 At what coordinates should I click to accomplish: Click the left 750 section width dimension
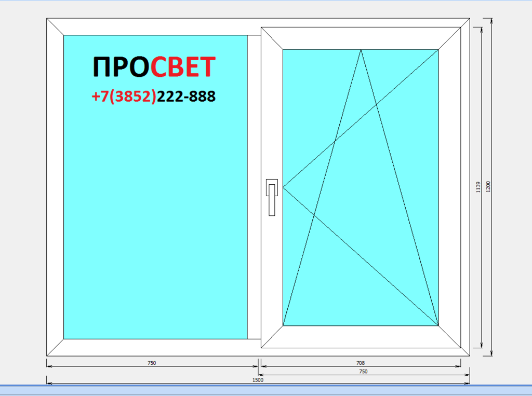[x=152, y=363]
